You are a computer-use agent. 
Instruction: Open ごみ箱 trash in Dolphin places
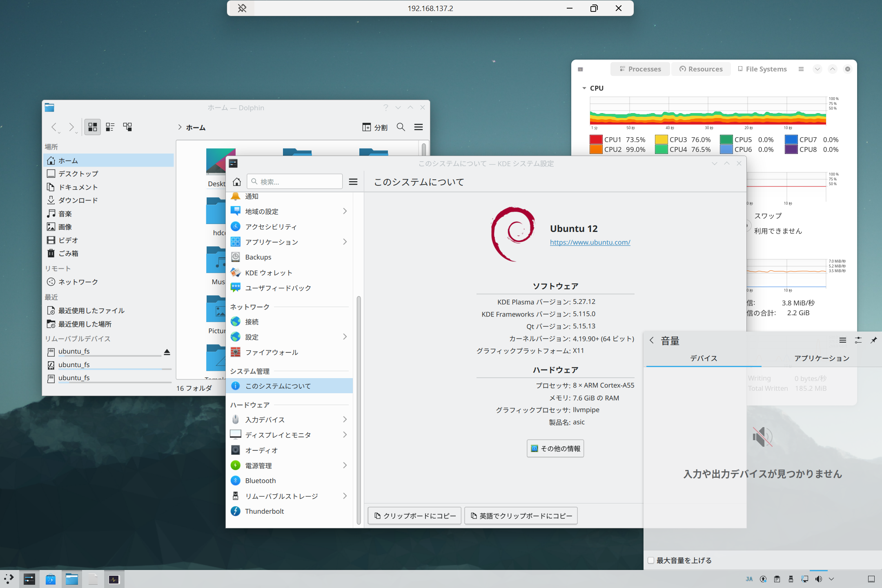(x=109, y=253)
